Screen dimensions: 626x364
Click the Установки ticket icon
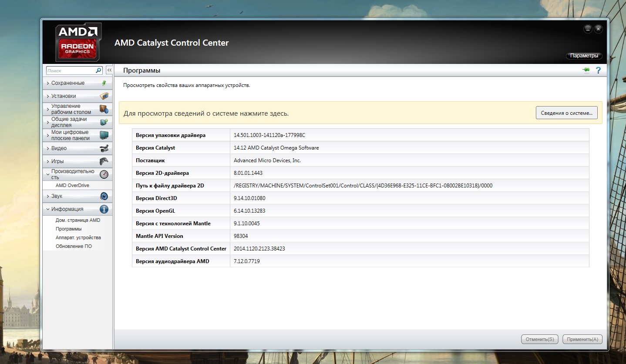click(x=104, y=96)
